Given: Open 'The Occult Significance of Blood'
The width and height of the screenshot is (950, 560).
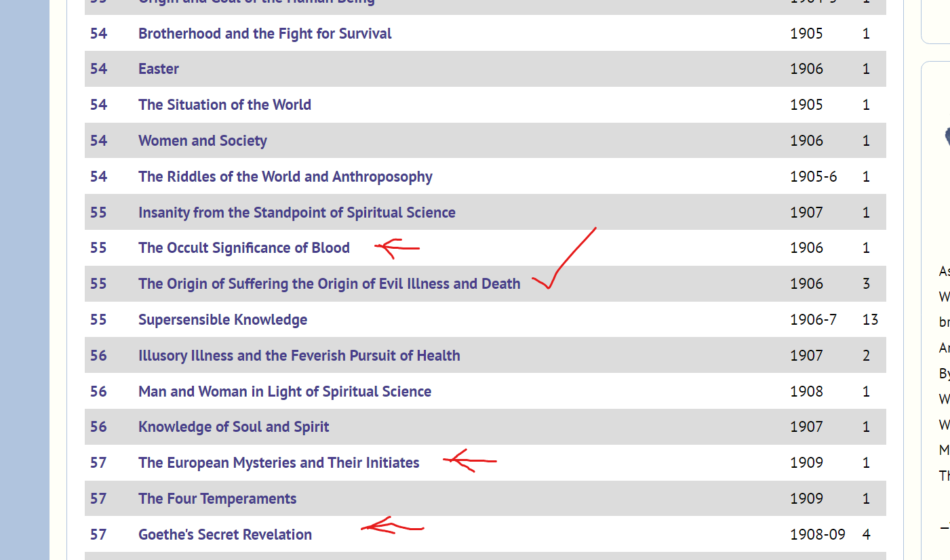Looking at the screenshot, I should pos(243,248).
